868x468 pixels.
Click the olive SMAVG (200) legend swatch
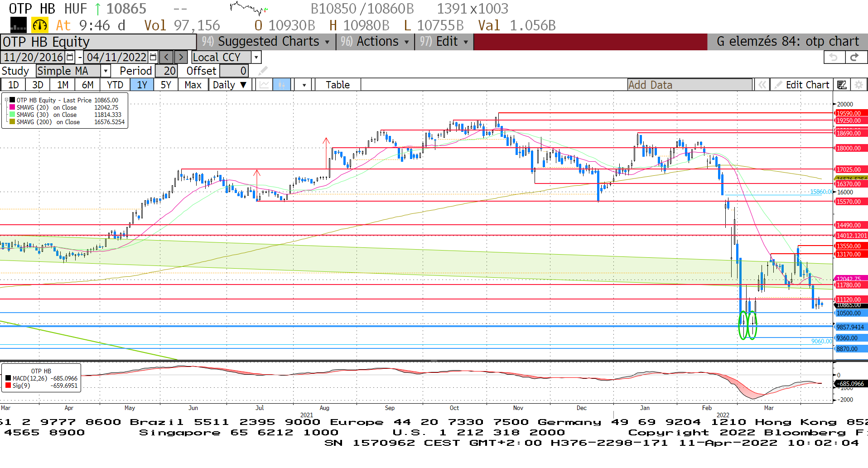tap(12, 122)
